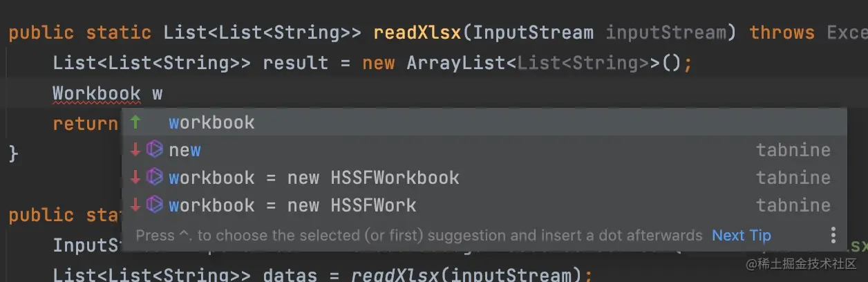Click the closing brace of readXlsx method
The height and width of the screenshot is (282, 868).
coord(13,153)
